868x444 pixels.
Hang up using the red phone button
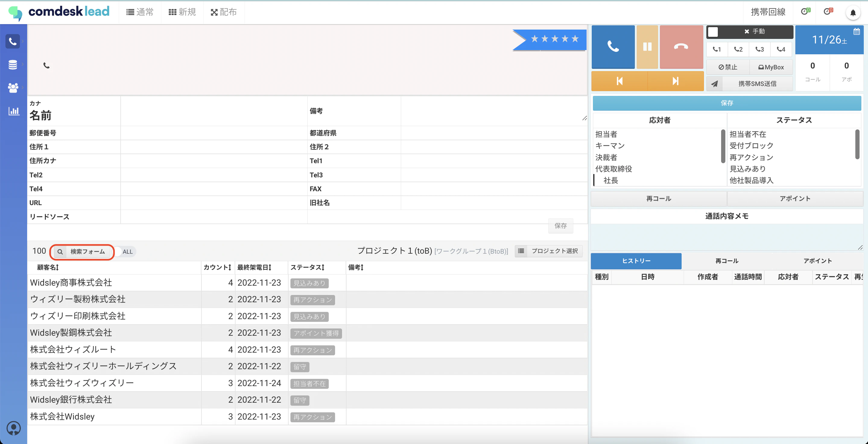pyautogui.click(x=681, y=46)
